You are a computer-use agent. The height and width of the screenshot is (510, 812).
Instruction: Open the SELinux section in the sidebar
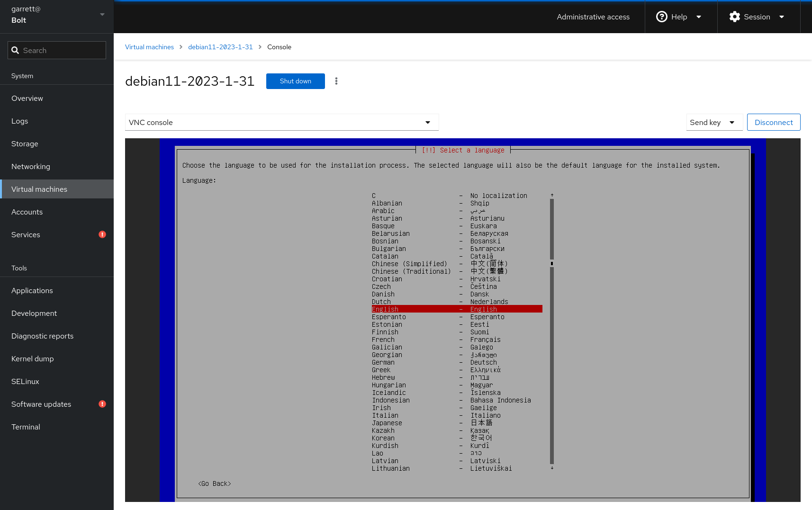tap(25, 381)
